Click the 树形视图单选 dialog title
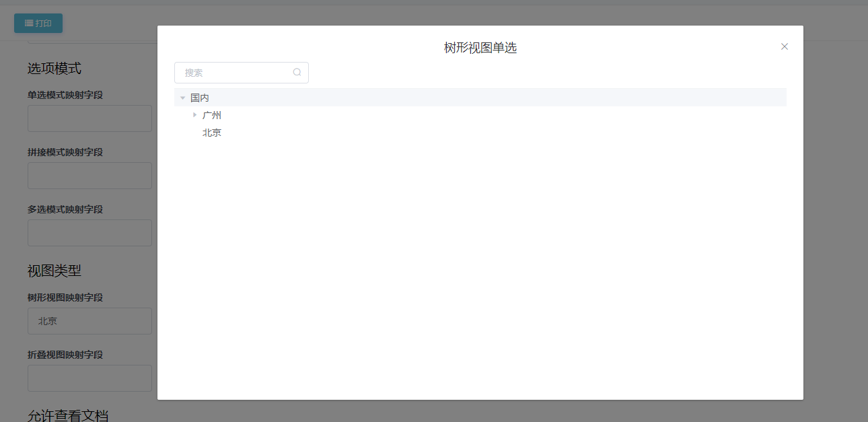Viewport: 868px width, 422px height. pyautogui.click(x=480, y=48)
